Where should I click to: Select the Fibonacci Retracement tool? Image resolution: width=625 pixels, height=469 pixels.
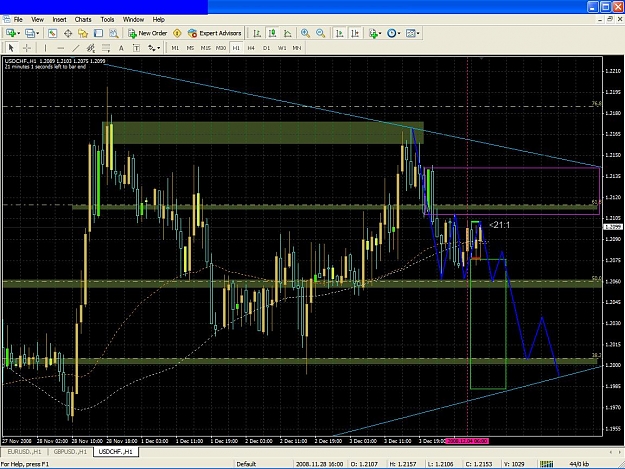coord(106,48)
